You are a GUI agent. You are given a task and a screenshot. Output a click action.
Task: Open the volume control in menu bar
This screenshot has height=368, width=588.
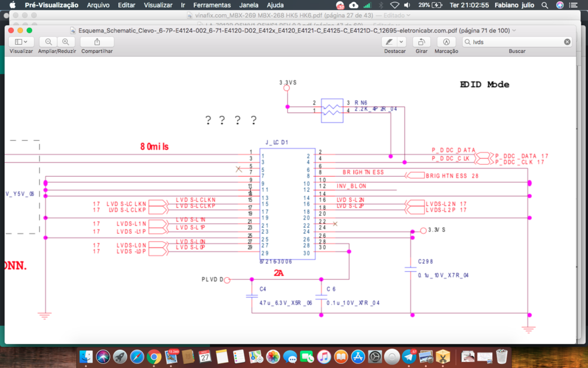(x=407, y=5)
